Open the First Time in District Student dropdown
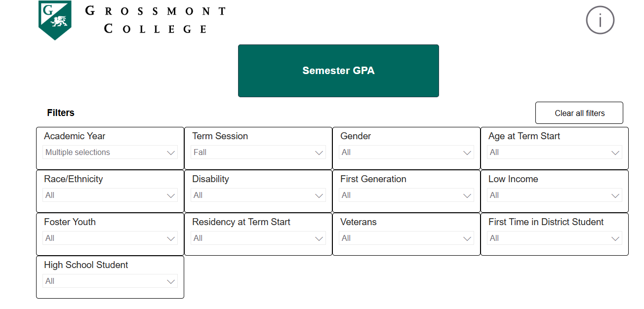The height and width of the screenshot is (309, 644). (x=554, y=238)
